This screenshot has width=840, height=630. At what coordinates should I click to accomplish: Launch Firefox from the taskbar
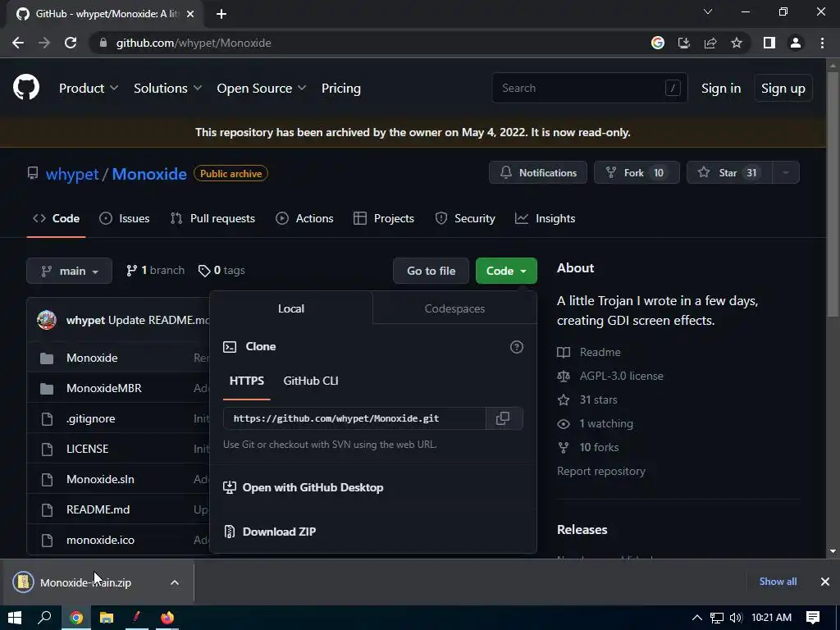click(167, 618)
